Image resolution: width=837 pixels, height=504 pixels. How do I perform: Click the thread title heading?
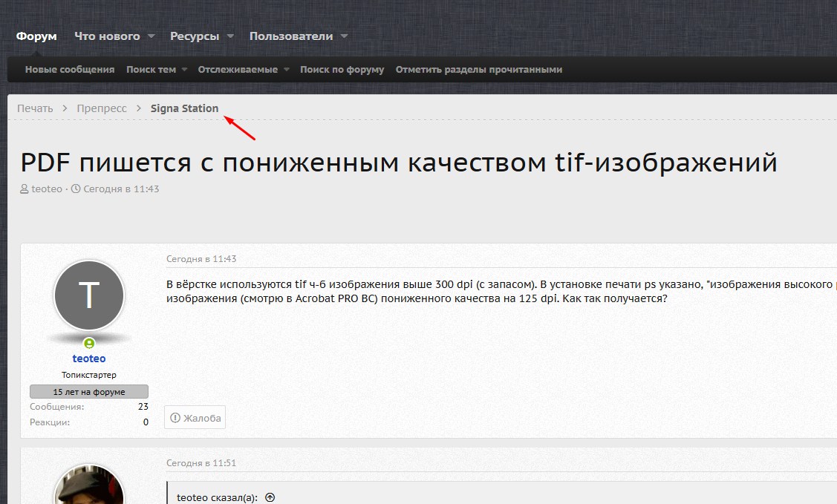[x=399, y=163]
